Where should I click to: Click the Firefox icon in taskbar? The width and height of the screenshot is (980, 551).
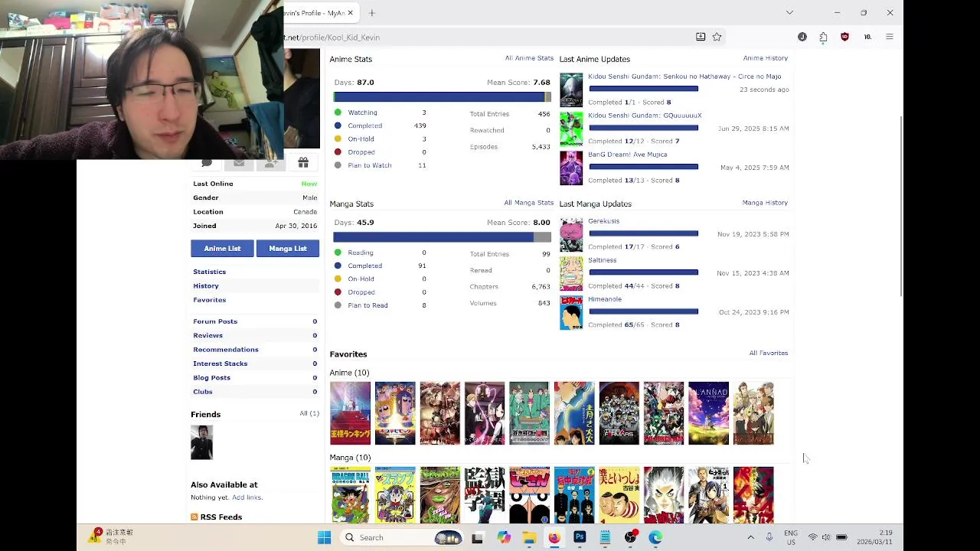(554, 537)
